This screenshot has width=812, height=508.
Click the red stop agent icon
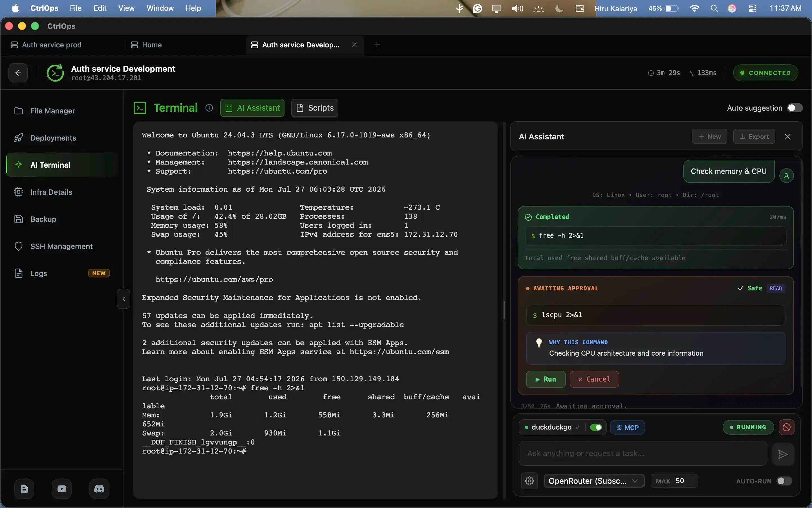click(787, 427)
